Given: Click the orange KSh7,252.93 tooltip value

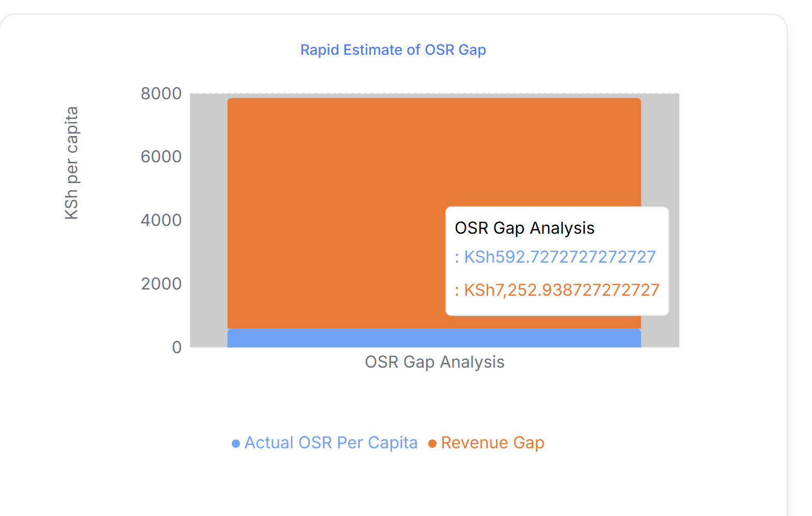Looking at the screenshot, I should pyautogui.click(x=561, y=290).
